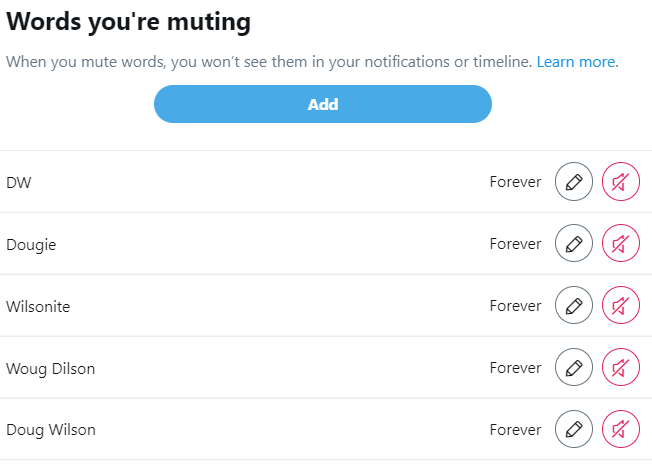The image size is (652, 466).
Task: Unmute the phrase Woug Dilson
Action: point(621,367)
